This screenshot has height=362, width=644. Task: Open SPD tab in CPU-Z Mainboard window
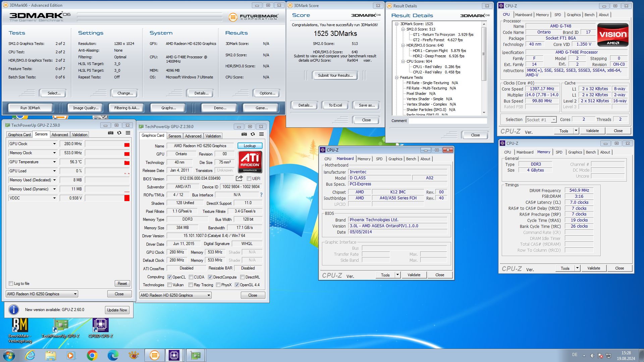tap(379, 159)
